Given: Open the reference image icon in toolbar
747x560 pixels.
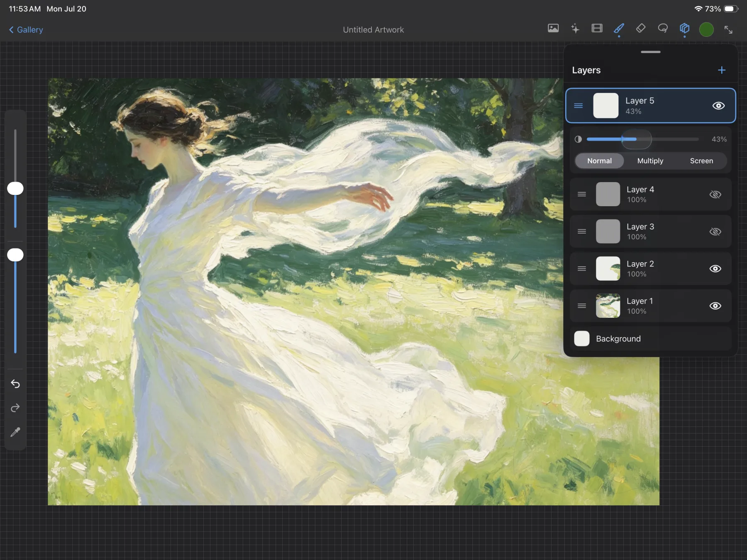Looking at the screenshot, I should [553, 29].
